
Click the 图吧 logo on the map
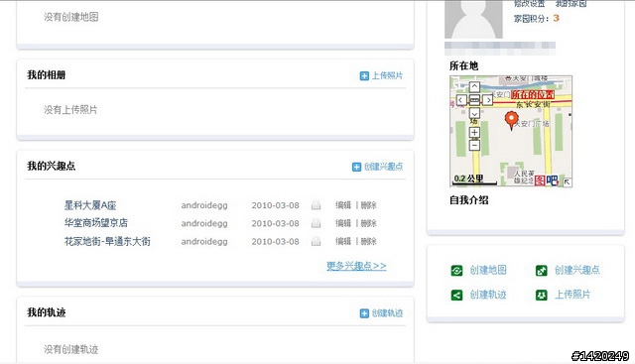click(x=547, y=181)
